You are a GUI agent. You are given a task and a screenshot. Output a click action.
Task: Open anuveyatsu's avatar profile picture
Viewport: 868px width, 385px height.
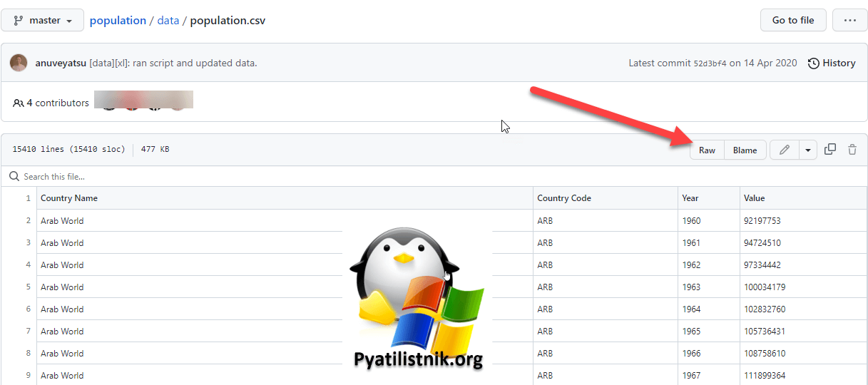[x=19, y=63]
